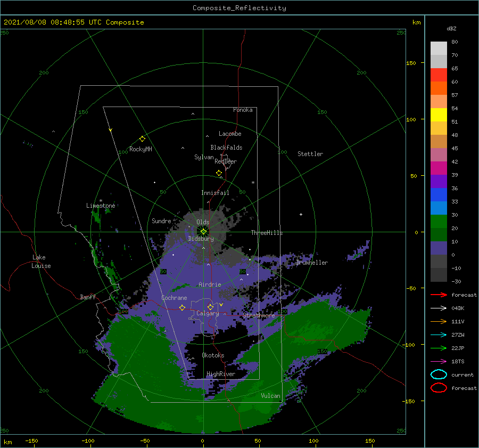Click the magenta 18TS arrow legend icon
Image resolution: width=479 pixels, height=448 pixels.
click(439, 362)
